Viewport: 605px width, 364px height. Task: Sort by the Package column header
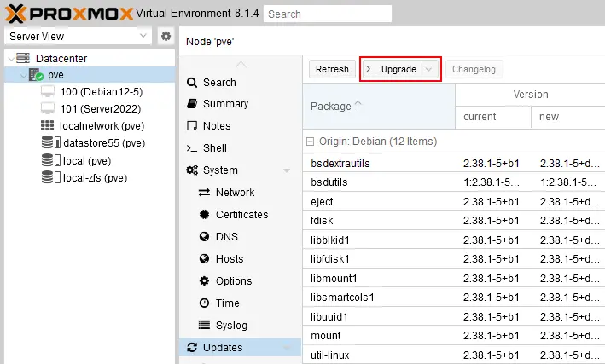[x=379, y=106]
